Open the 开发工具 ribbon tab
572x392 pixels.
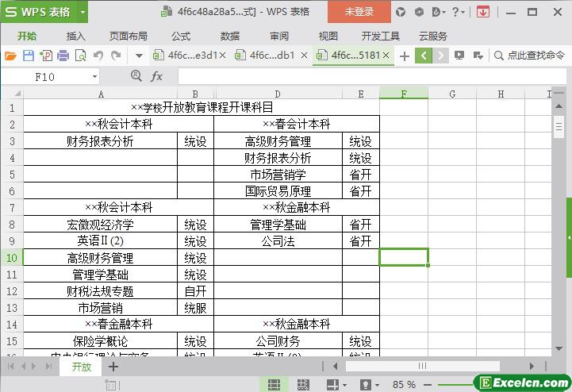tap(381, 37)
